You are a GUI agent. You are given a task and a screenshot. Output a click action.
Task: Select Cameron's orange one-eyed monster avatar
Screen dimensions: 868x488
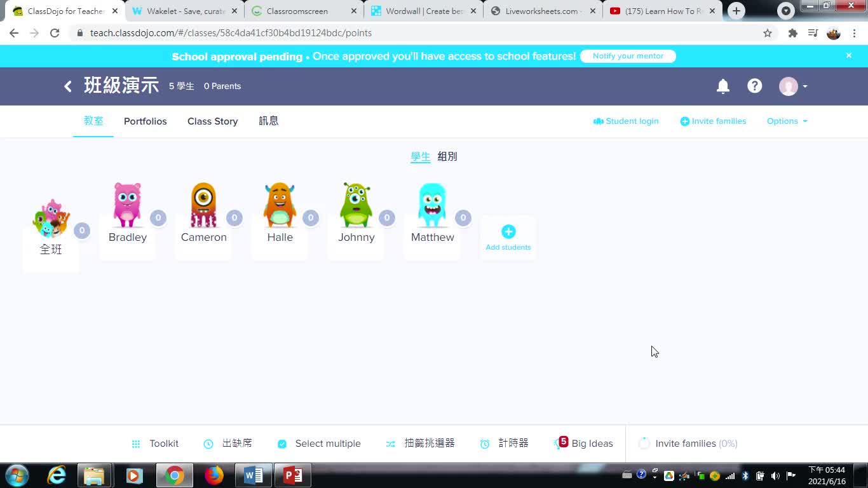pyautogui.click(x=203, y=205)
